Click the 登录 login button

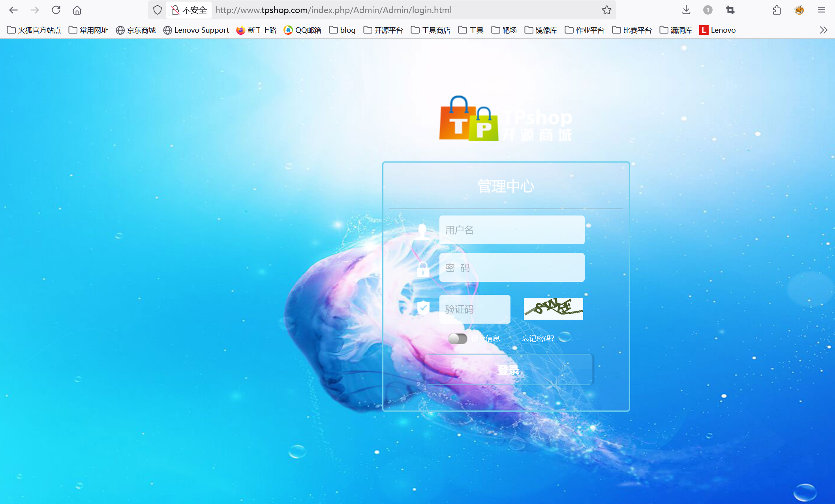coord(509,370)
